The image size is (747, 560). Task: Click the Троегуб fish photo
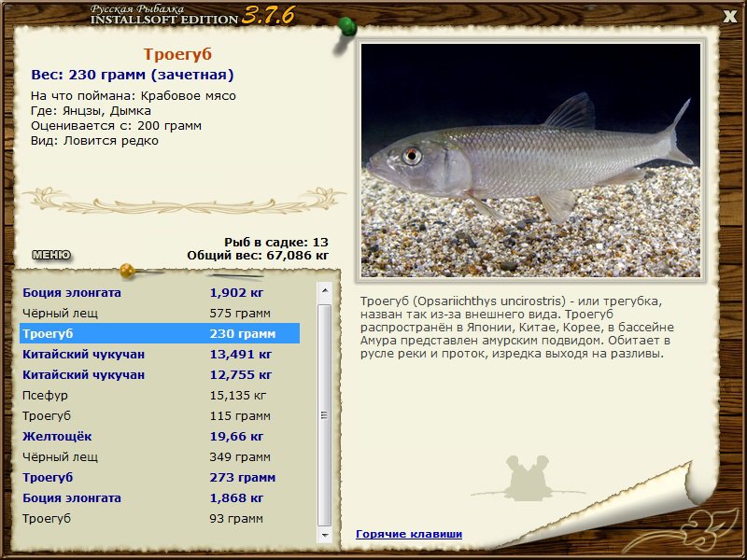point(530,161)
